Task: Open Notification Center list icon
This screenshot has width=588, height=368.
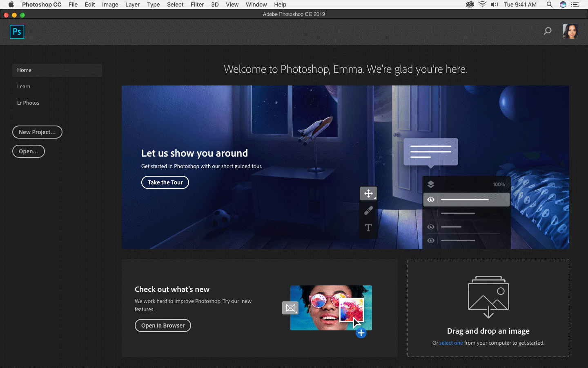Action: (x=575, y=4)
